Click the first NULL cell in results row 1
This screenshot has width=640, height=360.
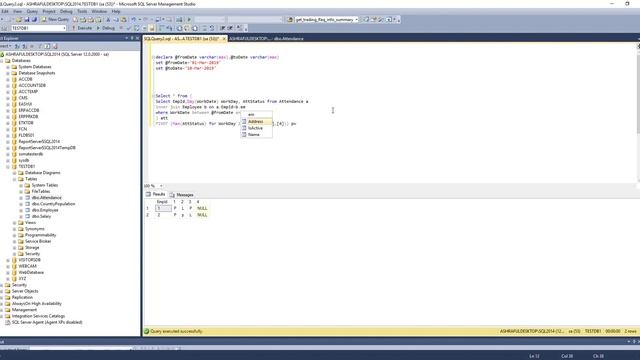(202, 208)
